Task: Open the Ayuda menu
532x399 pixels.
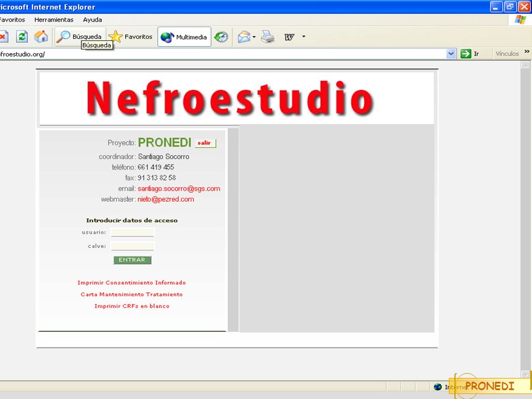Action: pos(93,20)
